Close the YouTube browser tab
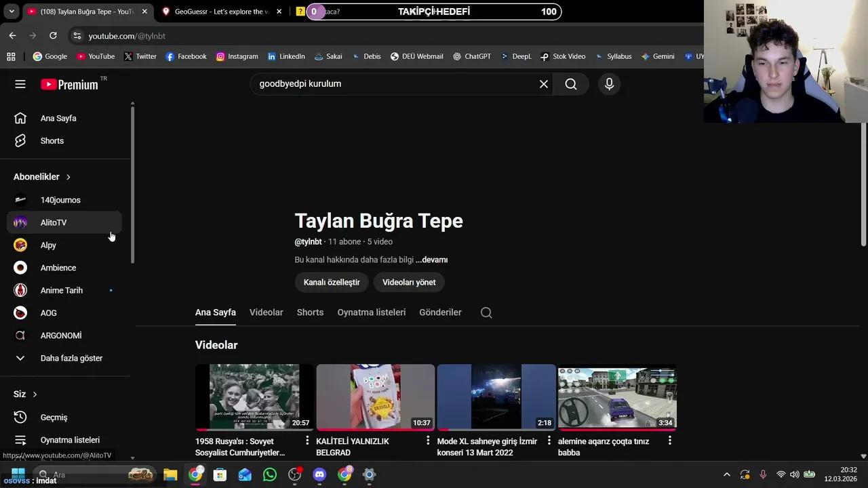868x488 pixels. coord(144,12)
